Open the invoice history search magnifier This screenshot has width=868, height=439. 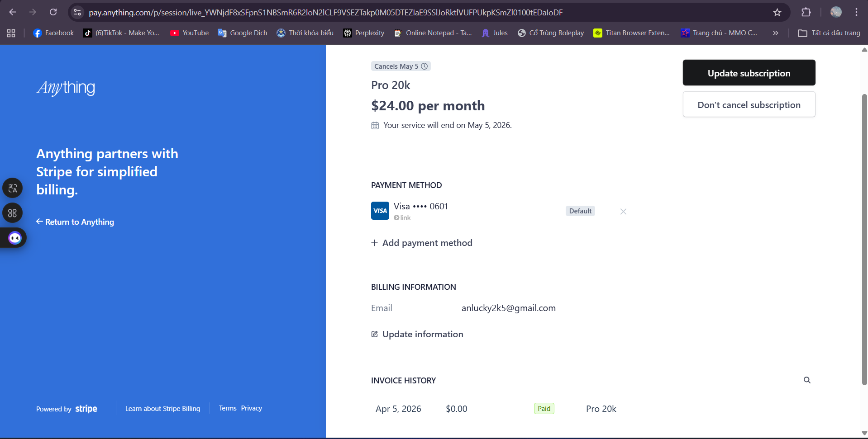807,380
